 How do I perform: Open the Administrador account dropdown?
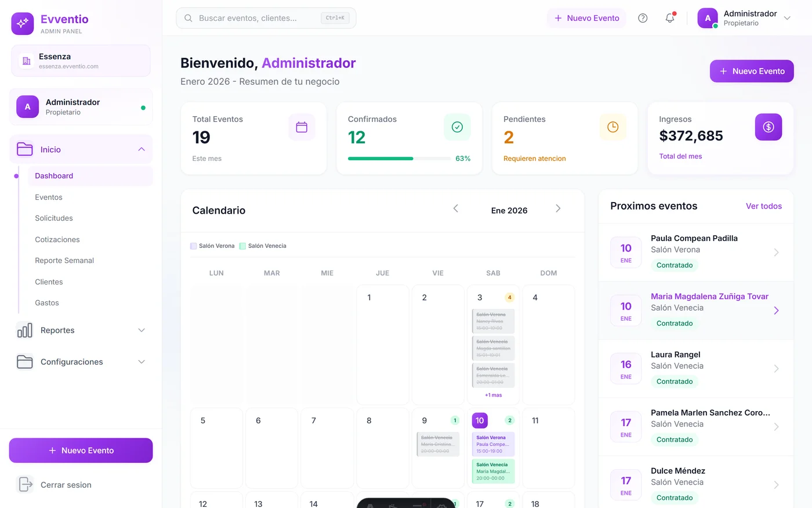(787, 18)
